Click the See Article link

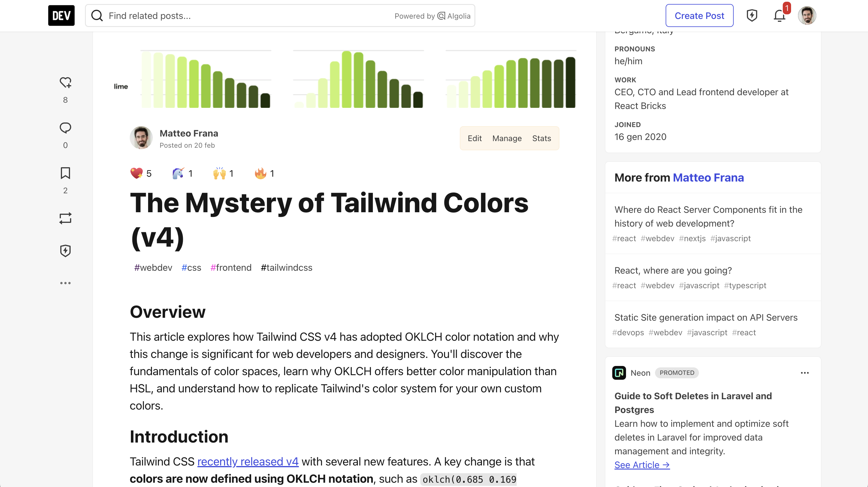pyautogui.click(x=642, y=465)
